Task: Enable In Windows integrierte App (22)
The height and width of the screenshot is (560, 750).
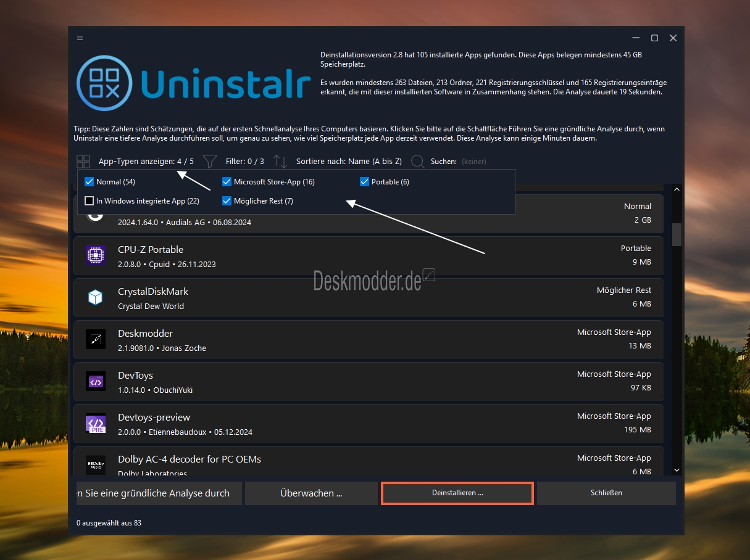Action: (x=89, y=201)
